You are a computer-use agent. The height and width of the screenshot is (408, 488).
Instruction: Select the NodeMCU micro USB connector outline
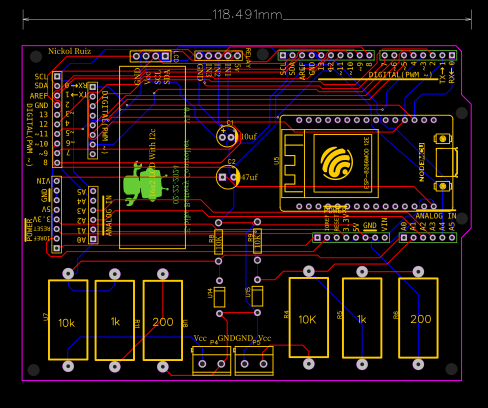pos(447,162)
